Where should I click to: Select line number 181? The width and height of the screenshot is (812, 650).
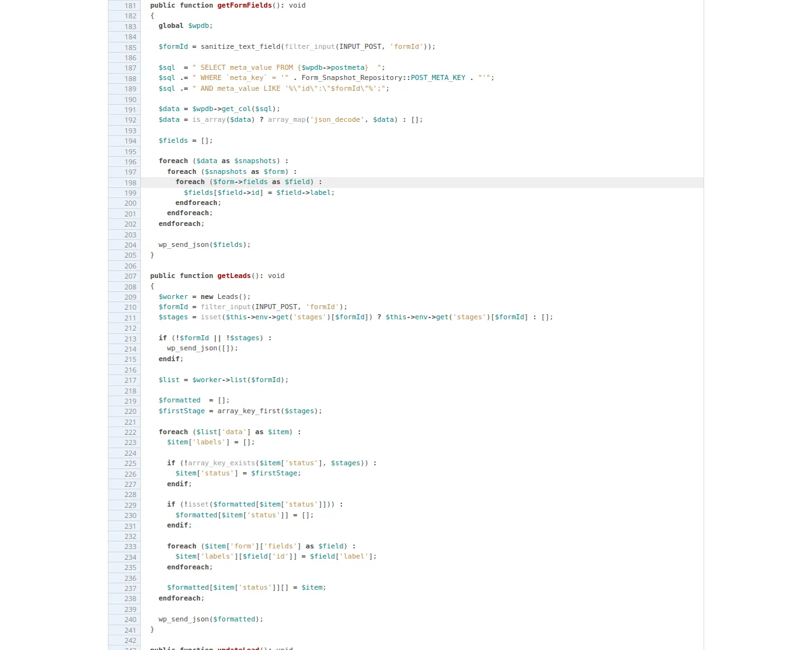pyautogui.click(x=130, y=6)
